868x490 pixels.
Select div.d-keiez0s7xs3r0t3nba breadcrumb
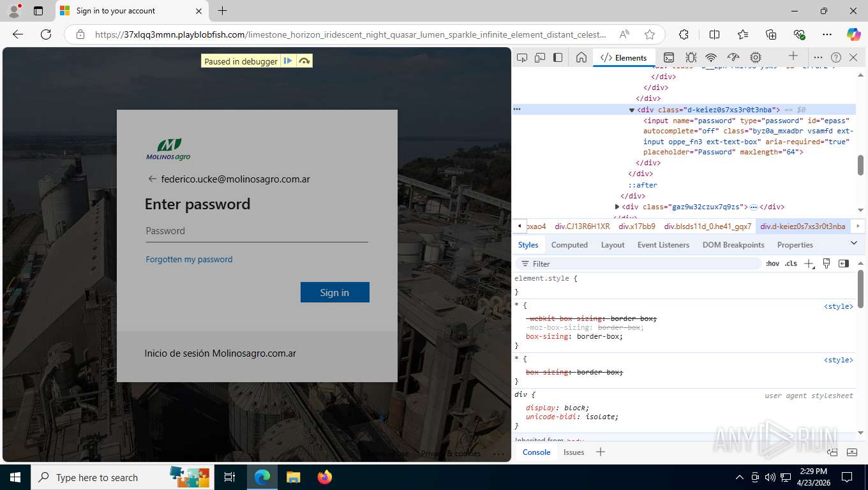pyautogui.click(x=803, y=226)
